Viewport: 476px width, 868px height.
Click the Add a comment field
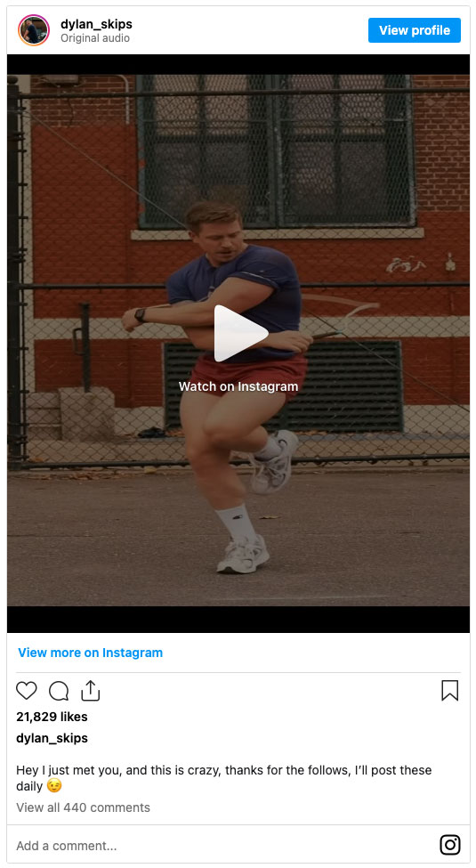click(222, 846)
